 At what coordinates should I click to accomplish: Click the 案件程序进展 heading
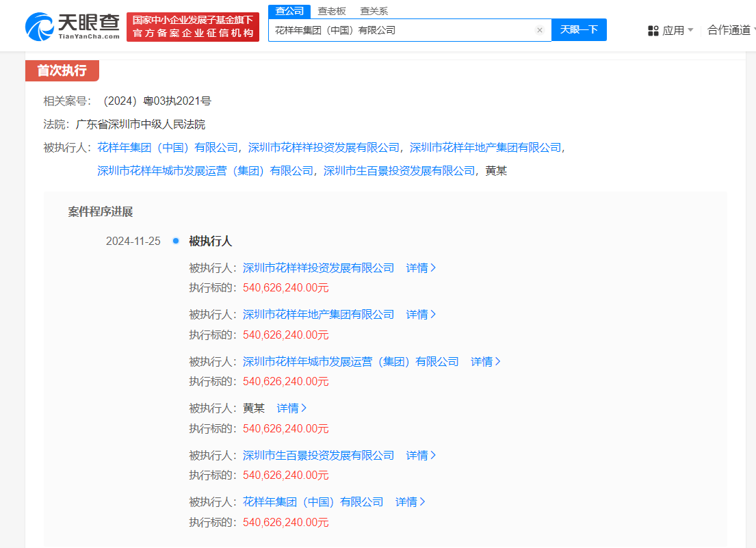(101, 212)
